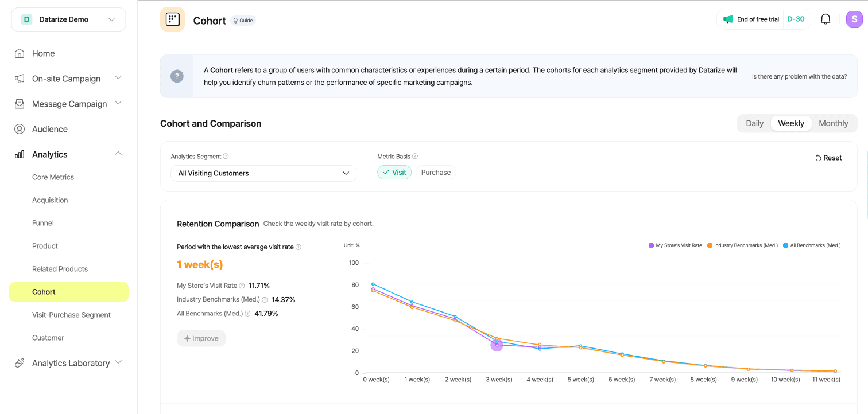
Task: Click the 14.37% industry benchmark value
Action: pyautogui.click(x=283, y=299)
